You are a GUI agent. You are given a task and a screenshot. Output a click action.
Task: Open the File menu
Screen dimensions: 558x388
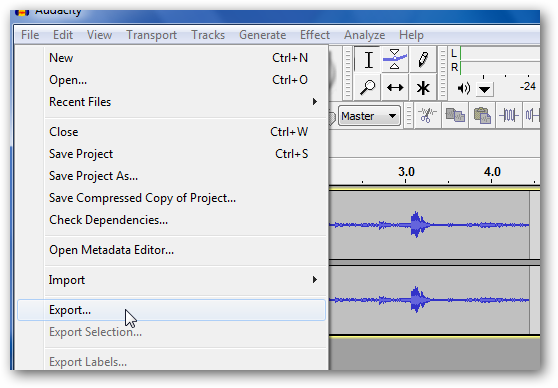(x=30, y=35)
